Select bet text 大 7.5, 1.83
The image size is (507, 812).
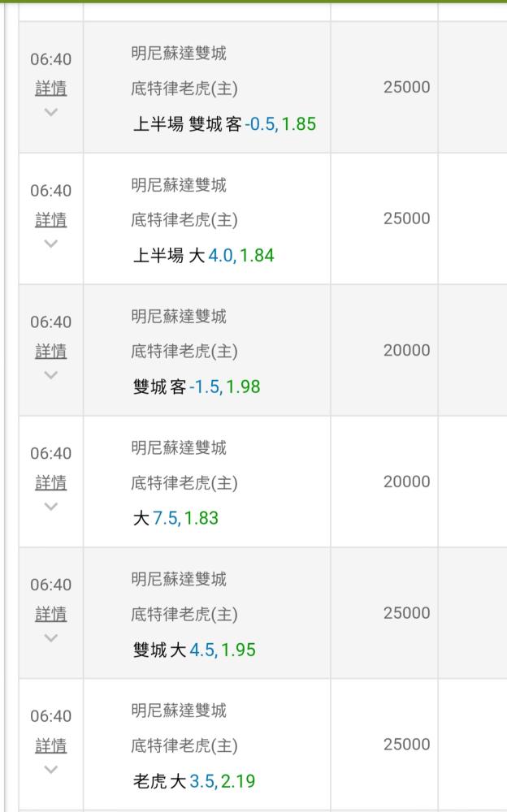[x=175, y=518]
